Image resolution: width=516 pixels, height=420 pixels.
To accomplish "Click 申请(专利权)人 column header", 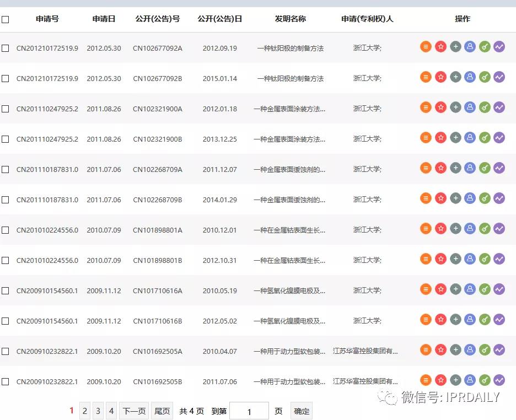I will pyautogui.click(x=367, y=19).
